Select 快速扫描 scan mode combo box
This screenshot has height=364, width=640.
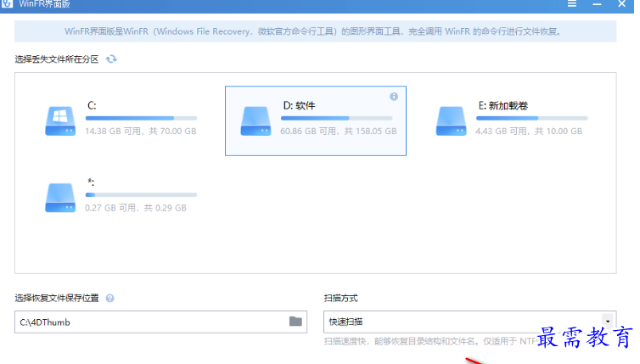[469, 322]
